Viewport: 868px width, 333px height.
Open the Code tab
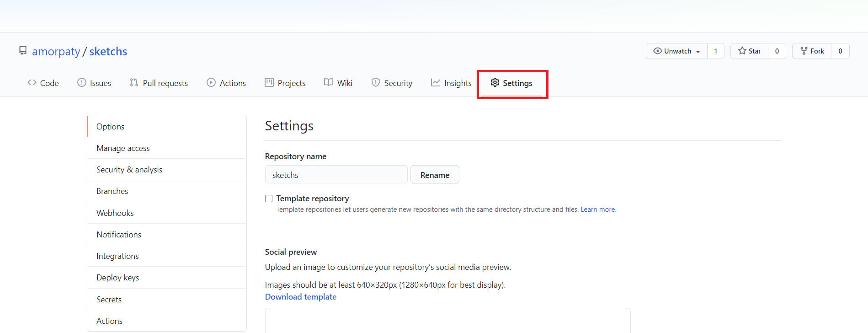(43, 83)
